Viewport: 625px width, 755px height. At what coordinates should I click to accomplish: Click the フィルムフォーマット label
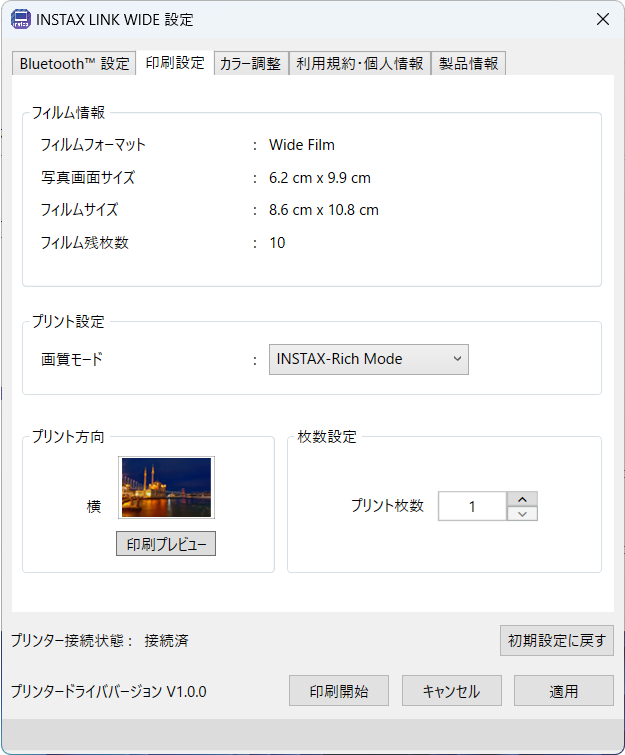pyautogui.click(x=93, y=145)
